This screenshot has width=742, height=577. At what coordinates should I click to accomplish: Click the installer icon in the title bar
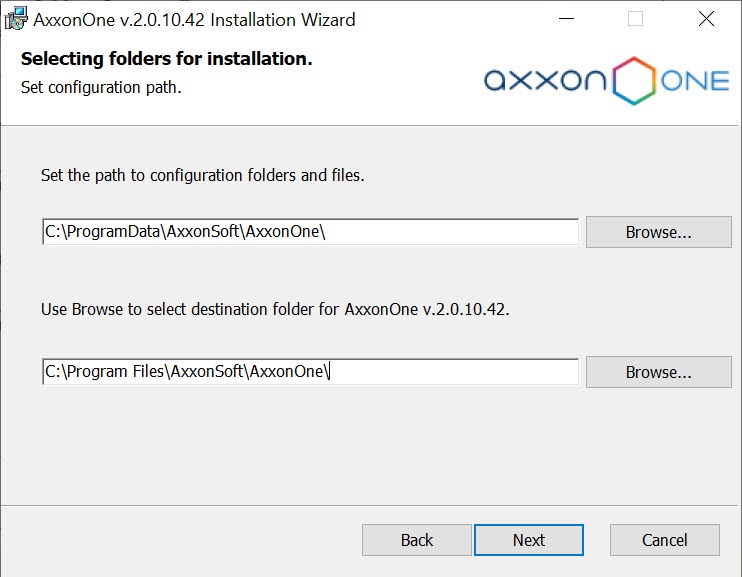coord(15,19)
